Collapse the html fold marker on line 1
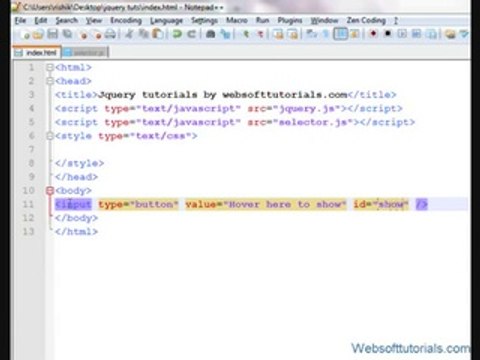This screenshot has width=480, height=360. (x=50, y=67)
